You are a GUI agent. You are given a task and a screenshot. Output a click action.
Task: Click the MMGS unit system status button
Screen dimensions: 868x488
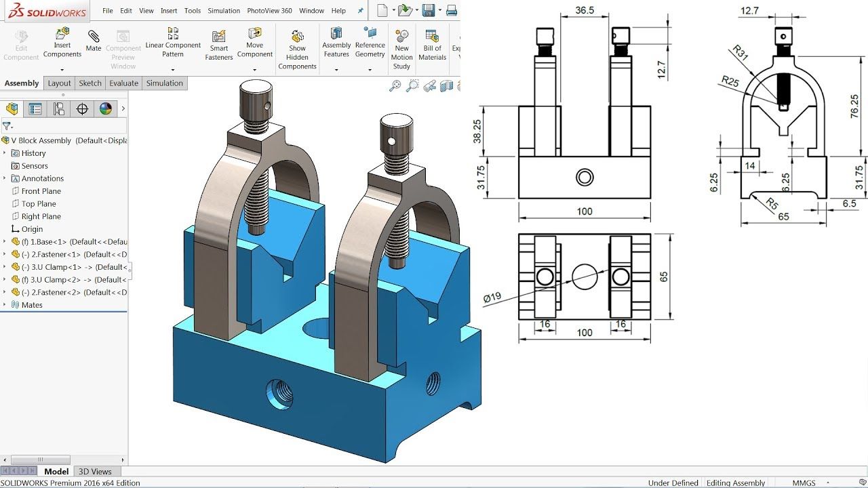click(x=804, y=483)
